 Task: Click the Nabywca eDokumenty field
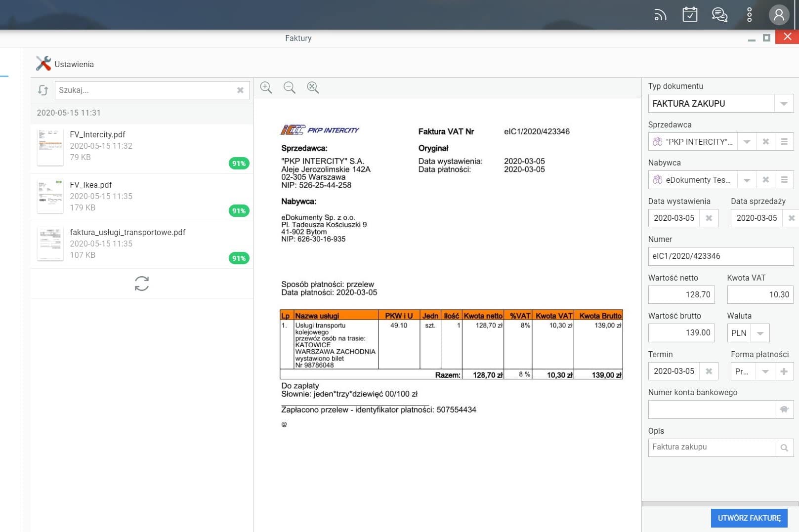coord(693,180)
